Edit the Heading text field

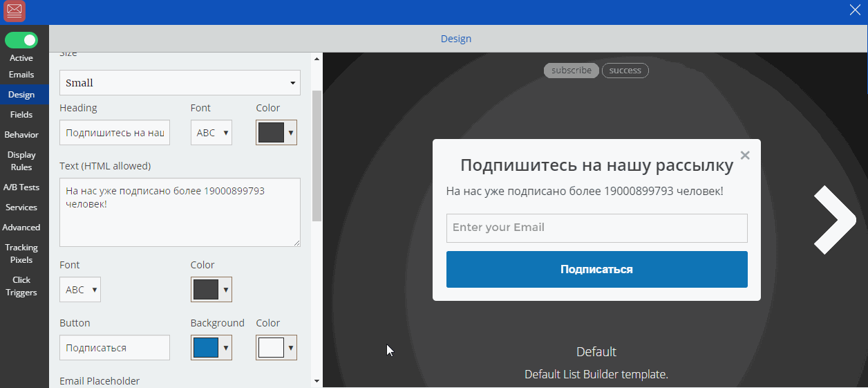coord(115,133)
